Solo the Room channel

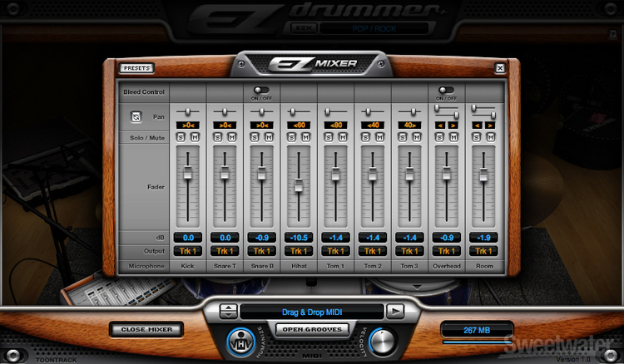point(477,137)
